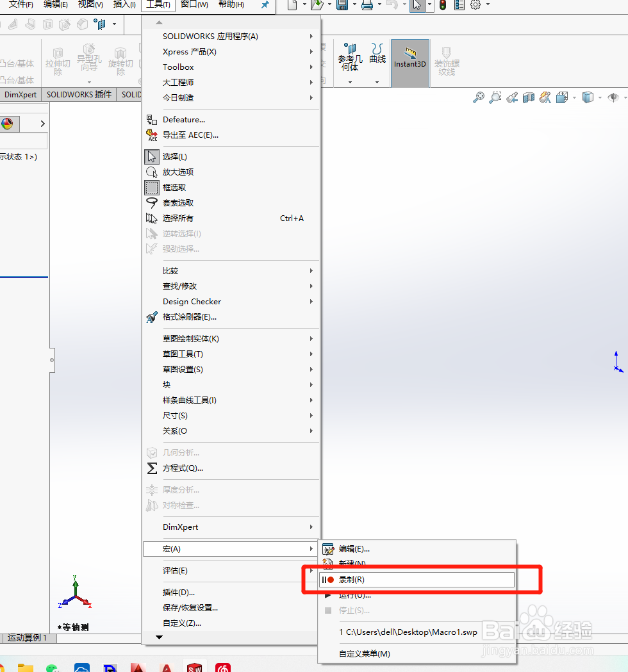628x672 pixels.
Task: Click the Save disk icon
Action: point(342,4)
